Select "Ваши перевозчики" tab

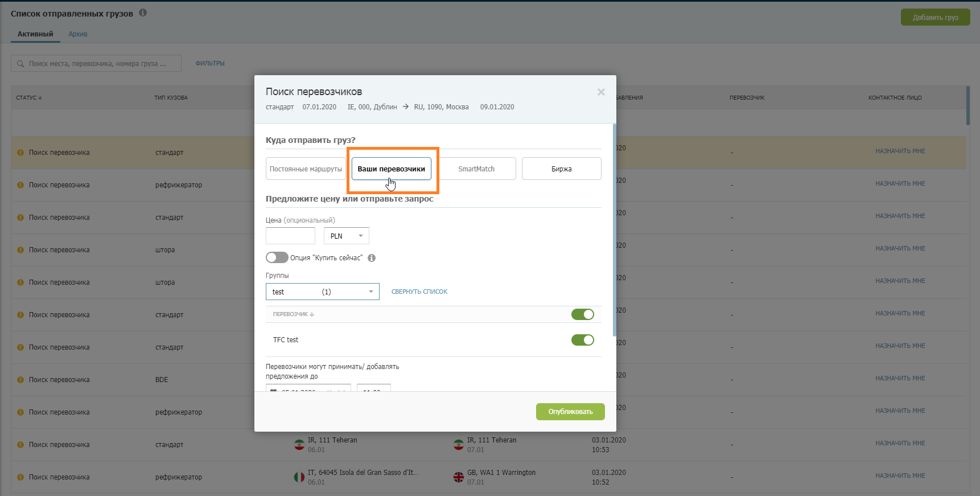[x=392, y=169]
